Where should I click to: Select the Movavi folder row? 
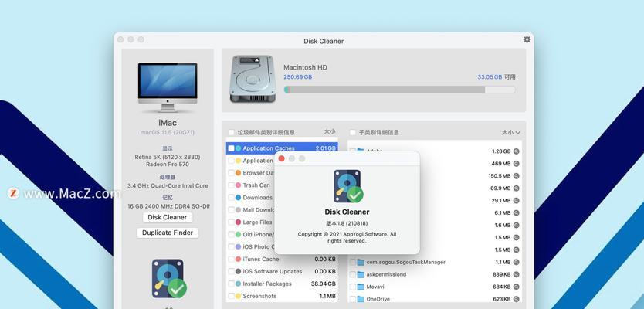[435, 287]
